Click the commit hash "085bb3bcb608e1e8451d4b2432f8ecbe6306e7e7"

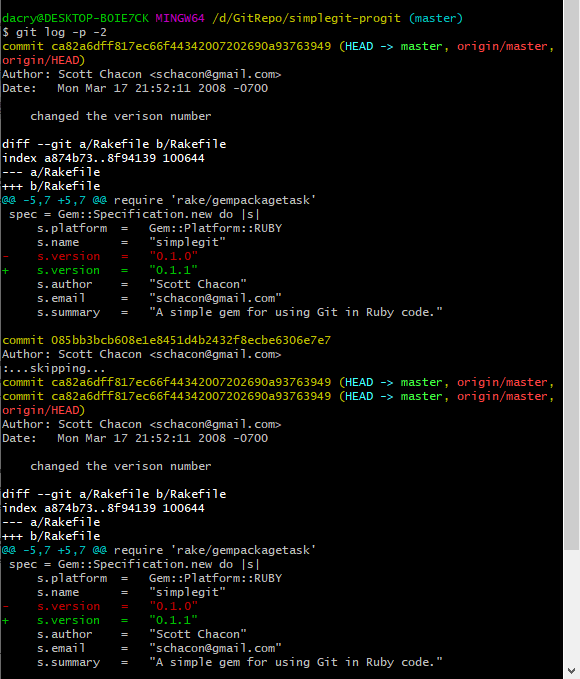pyautogui.click(x=191, y=340)
